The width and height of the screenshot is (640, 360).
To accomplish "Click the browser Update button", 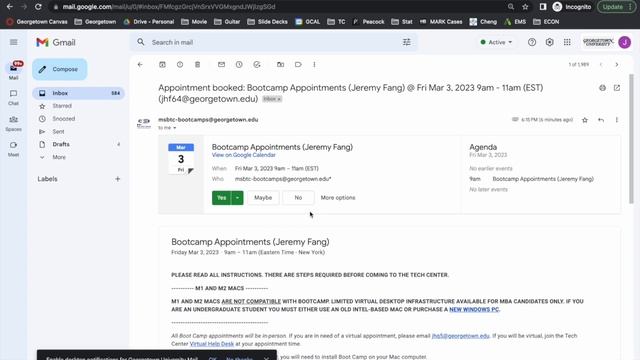I will (616, 7).
